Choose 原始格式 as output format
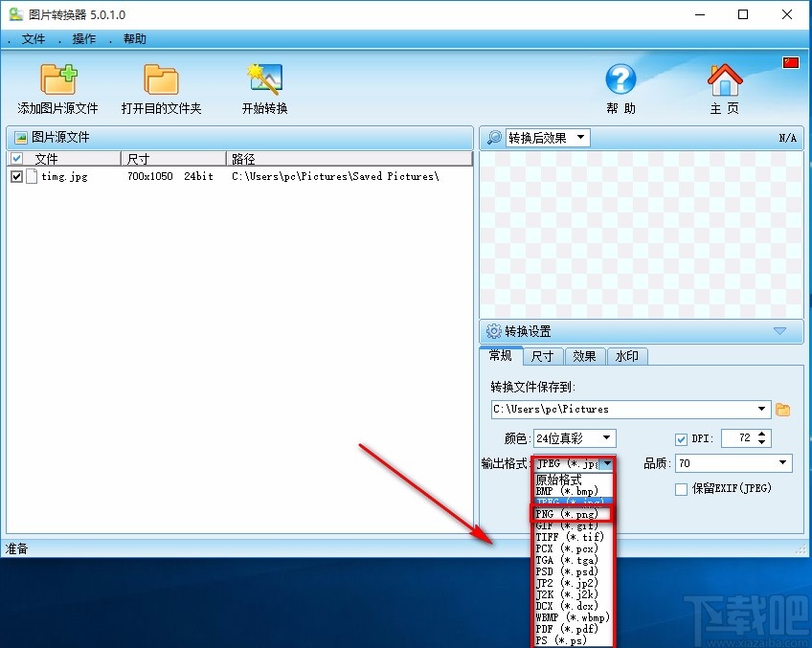This screenshot has width=812, height=648. 558,480
